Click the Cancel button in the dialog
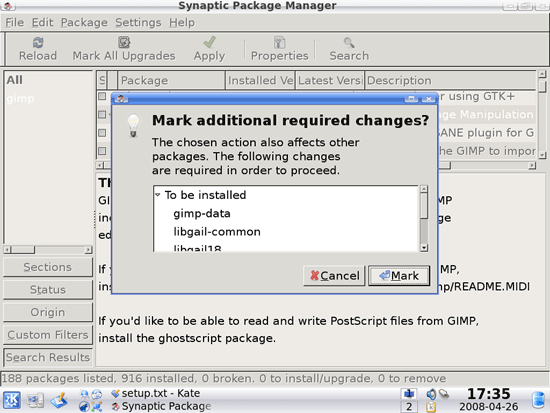Image resolution: width=550 pixels, height=413 pixels. (x=334, y=276)
